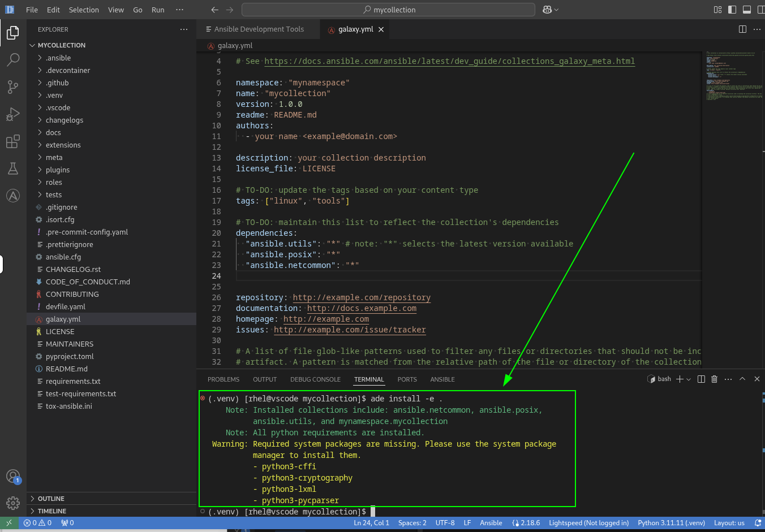765x532 pixels.
Task: Switch to the PORTS panel tab
Action: 407,379
